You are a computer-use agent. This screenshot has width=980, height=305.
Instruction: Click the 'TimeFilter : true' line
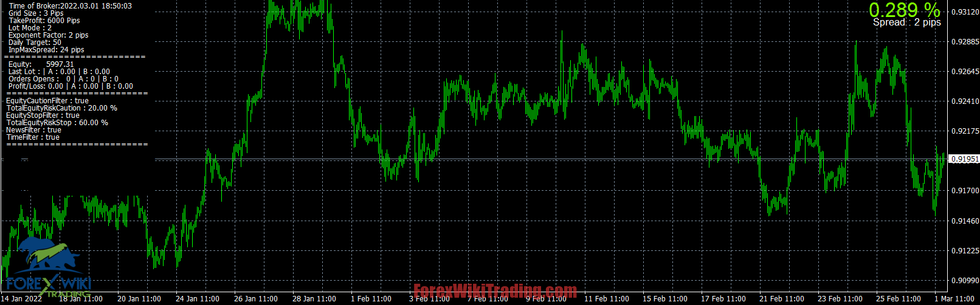click(x=33, y=137)
